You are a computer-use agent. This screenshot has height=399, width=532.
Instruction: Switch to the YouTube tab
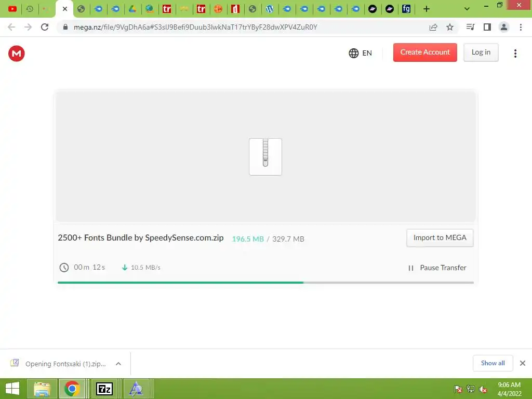click(12, 9)
